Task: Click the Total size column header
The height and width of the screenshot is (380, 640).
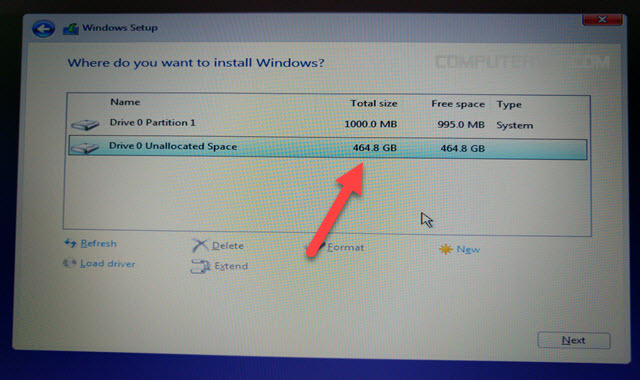Action: [374, 104]
